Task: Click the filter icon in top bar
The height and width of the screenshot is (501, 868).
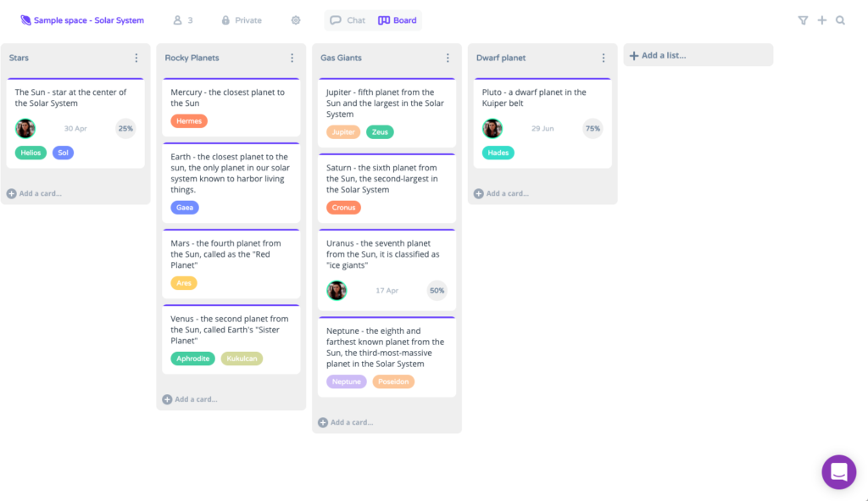Action: (803, 19)
